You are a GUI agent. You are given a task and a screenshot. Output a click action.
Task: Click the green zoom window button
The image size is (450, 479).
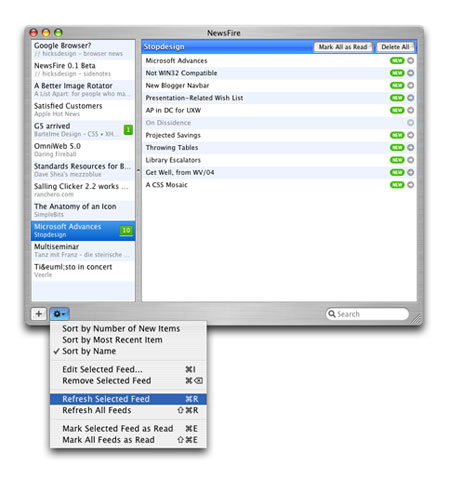(x=58, y=33)
